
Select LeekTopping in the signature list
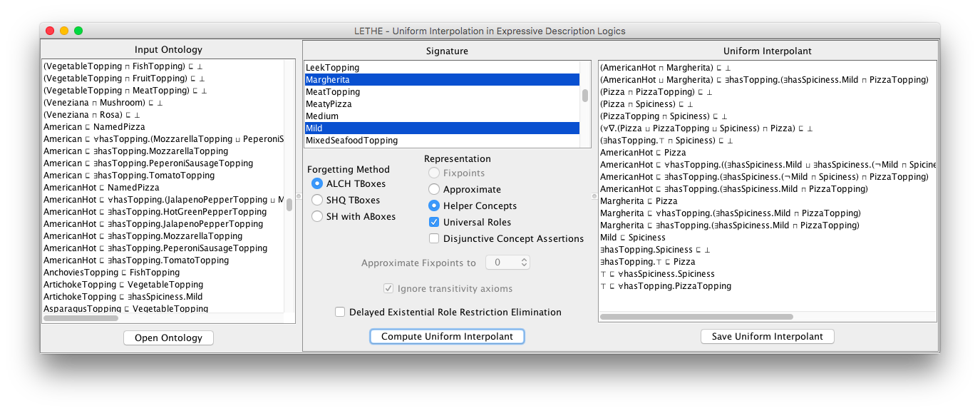pos(442,68)
